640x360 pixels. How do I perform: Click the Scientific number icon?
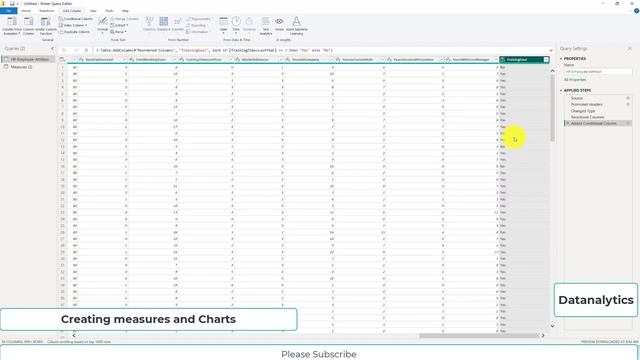pos(178,22)
